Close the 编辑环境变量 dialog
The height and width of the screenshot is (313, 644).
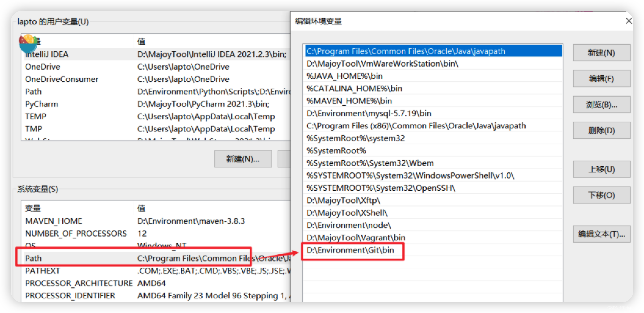[628, 21]
